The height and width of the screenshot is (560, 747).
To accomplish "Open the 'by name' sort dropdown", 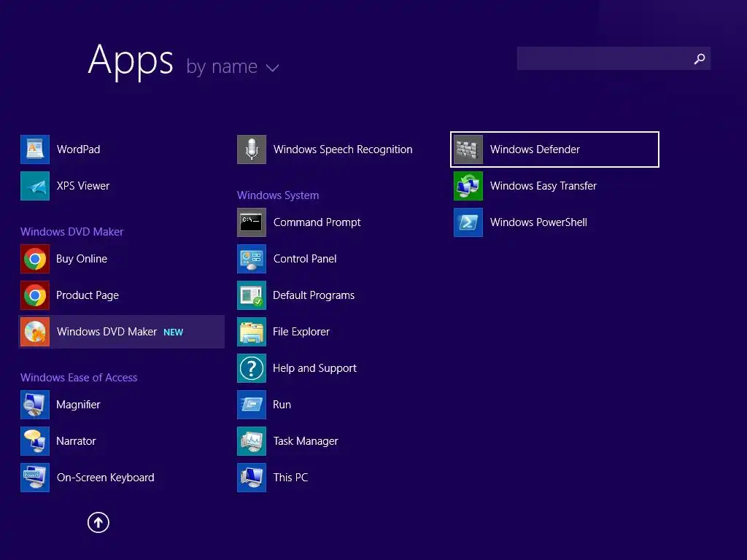I will 232,66.
